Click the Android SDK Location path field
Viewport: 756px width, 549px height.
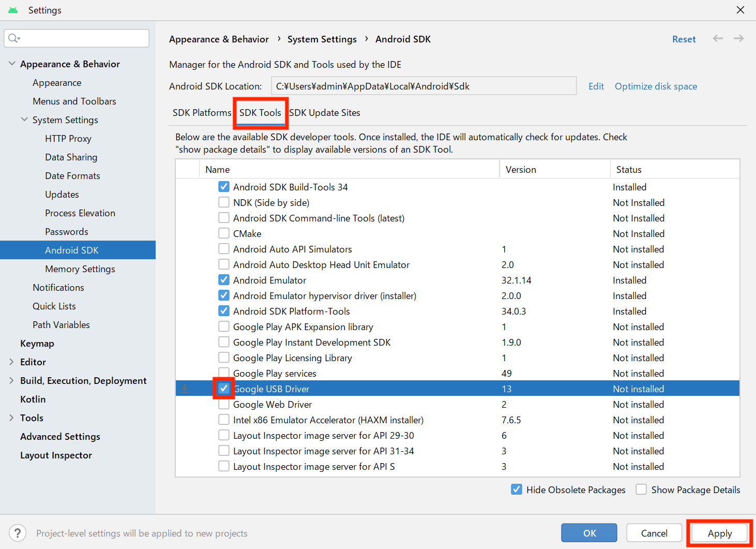click(x=424, y=86)
